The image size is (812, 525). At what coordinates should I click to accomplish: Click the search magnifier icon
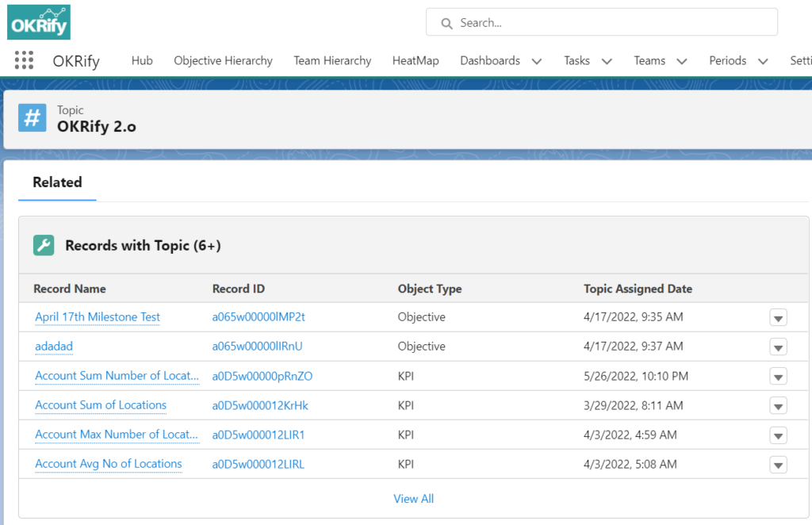click(446, 23)
